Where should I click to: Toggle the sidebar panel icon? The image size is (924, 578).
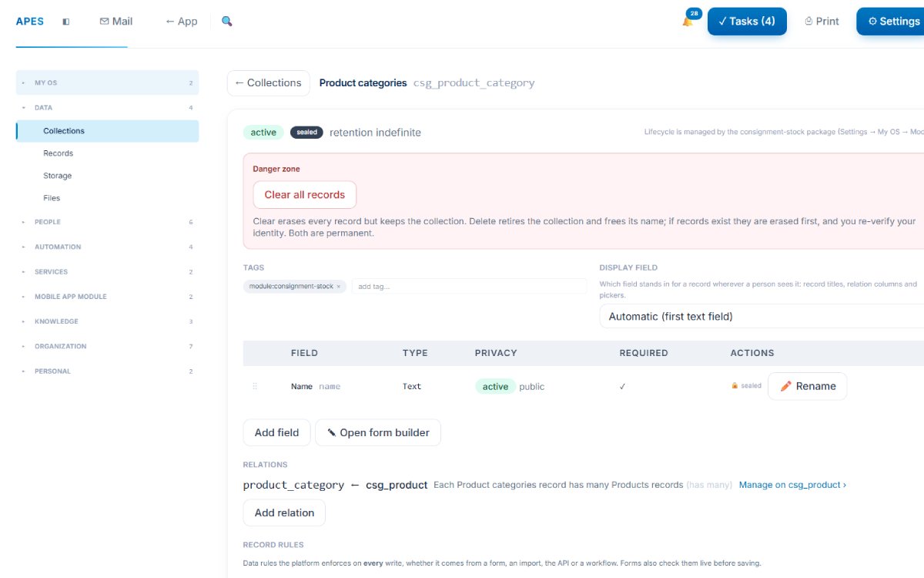pos(65,22)
